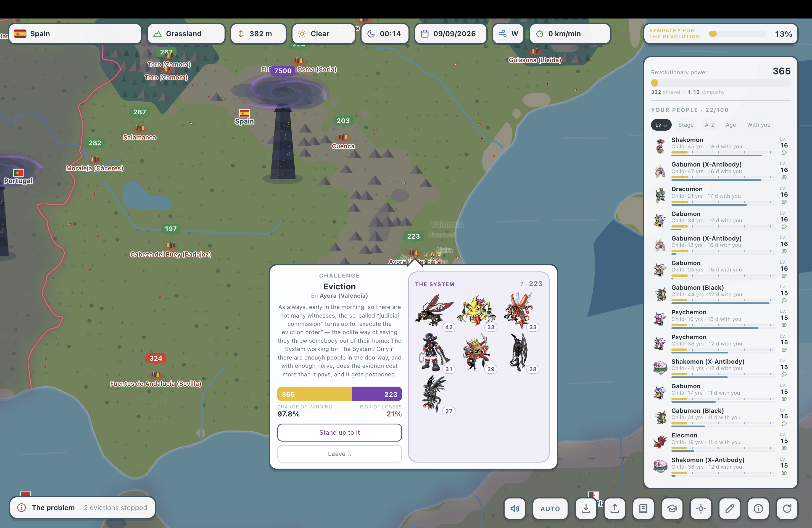Viewport: 812px width, 528px height.
Task: Select the Gabumon aged 34 yrs row
Action: (721, 220)
